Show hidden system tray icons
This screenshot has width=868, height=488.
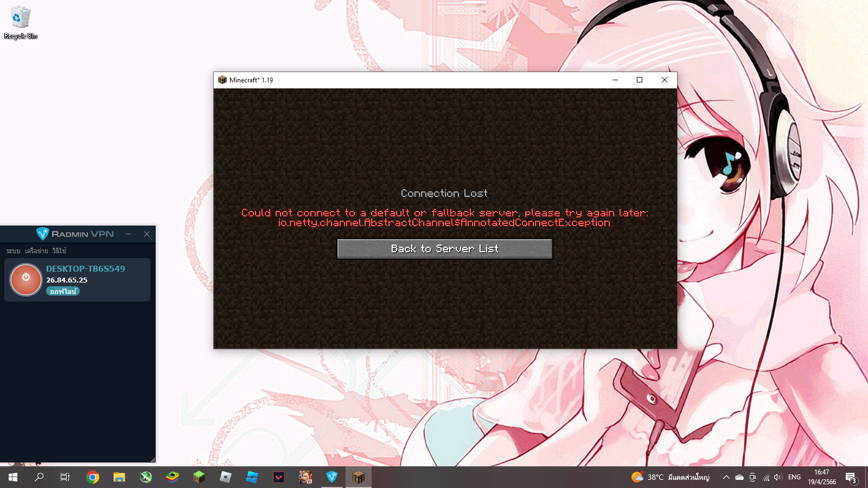(726, 477)
